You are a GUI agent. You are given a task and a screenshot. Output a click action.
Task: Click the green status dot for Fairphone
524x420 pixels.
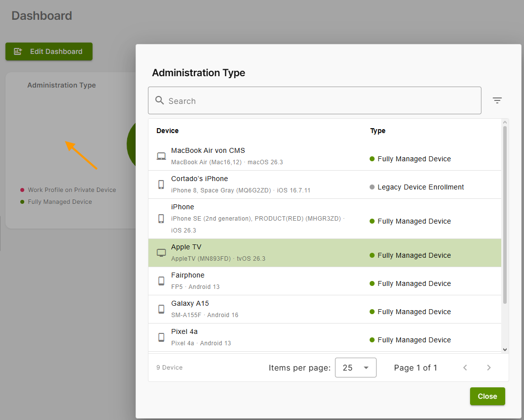tap(372, 283)
